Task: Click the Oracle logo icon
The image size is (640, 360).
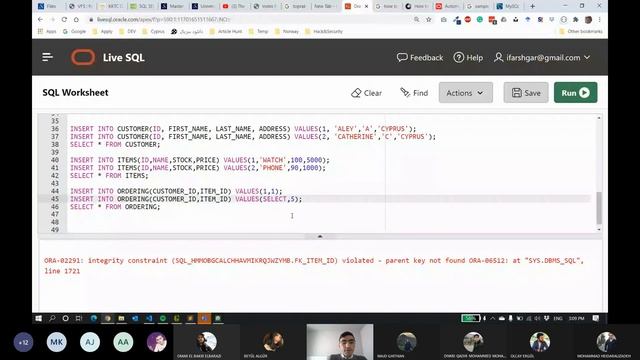Action: (83, 57)
